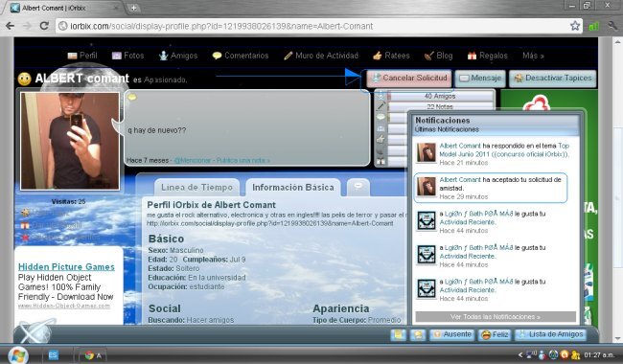Click the pencil notes icon in stats column
Screen dimensions: 623x364
[381, 106]
